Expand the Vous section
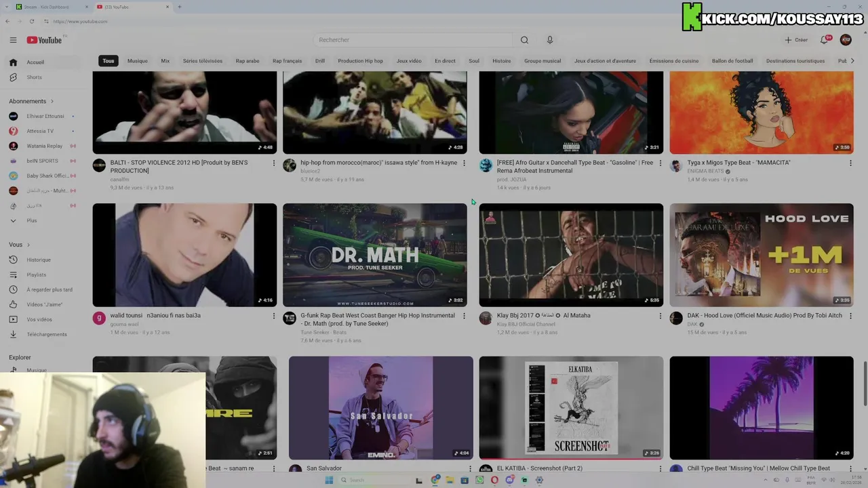This screenshot has height=488, width=868. click(x=19, y=245)
